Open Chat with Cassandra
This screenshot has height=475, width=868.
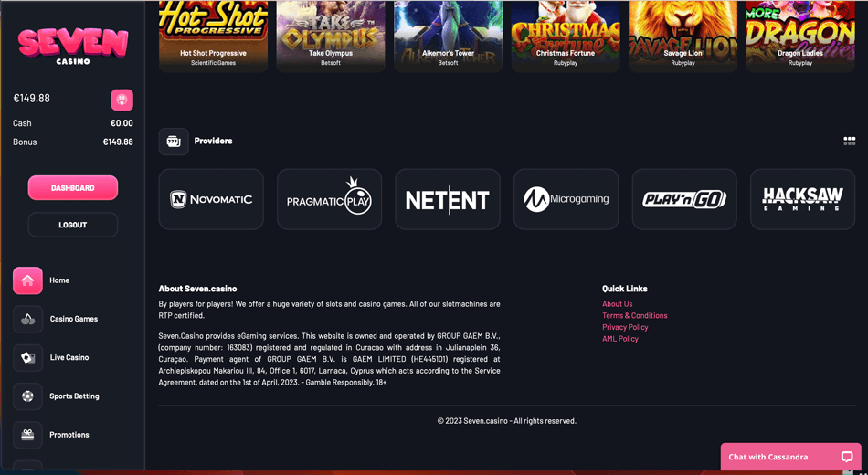pyautogui.click(x=790, y=457)
